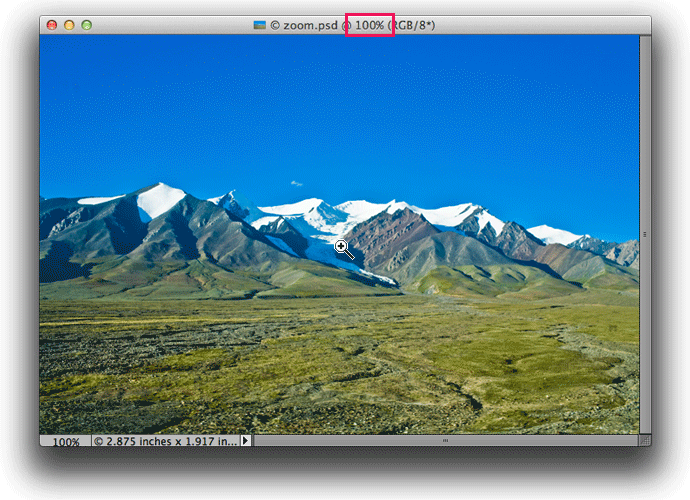Close the zoom.psd window
This screenshot has width=690, height=500.
click(x=52, y=25)
